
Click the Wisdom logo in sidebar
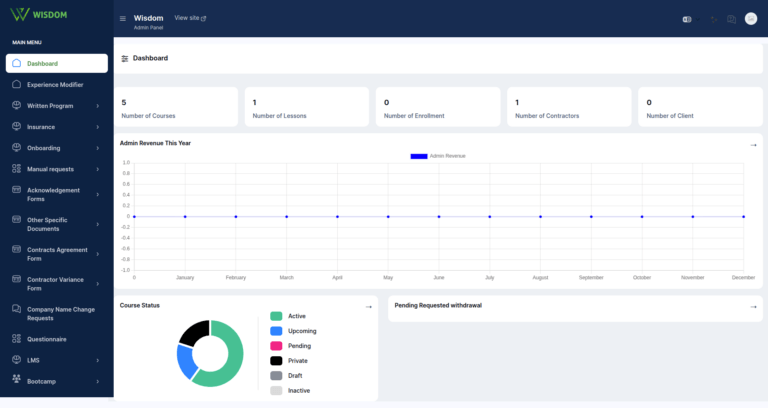click(39, 15)
